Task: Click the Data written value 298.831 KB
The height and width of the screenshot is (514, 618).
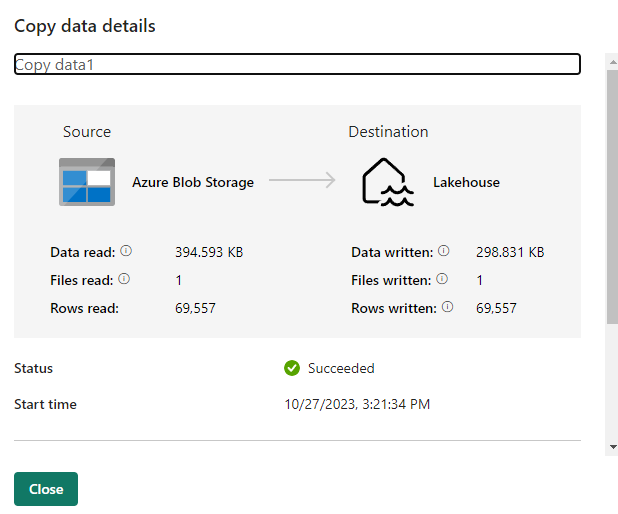Action: [510, 252]
